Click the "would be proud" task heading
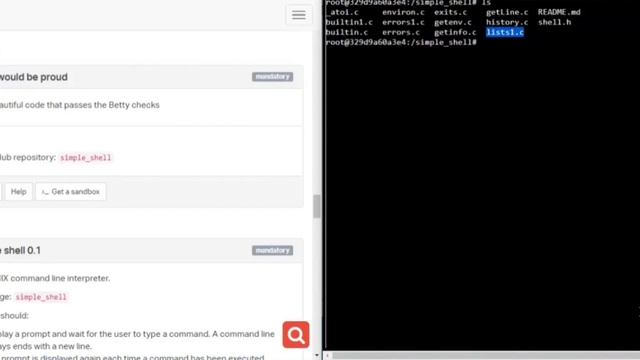Image resolution: width=640 pixels, height=360 pixels. 33,77
